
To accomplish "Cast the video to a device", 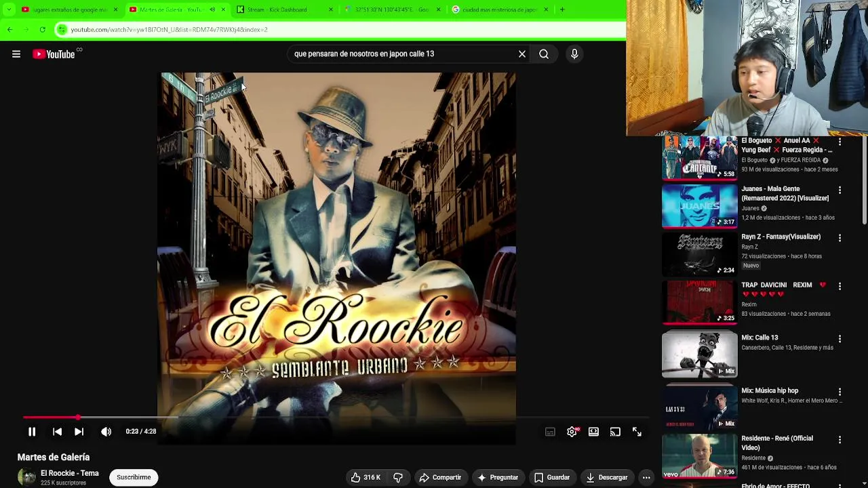I will pos(615,432).
